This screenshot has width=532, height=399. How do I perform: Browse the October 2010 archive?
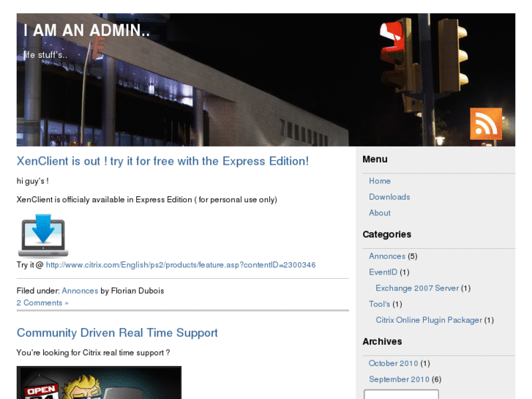point(393,363)
